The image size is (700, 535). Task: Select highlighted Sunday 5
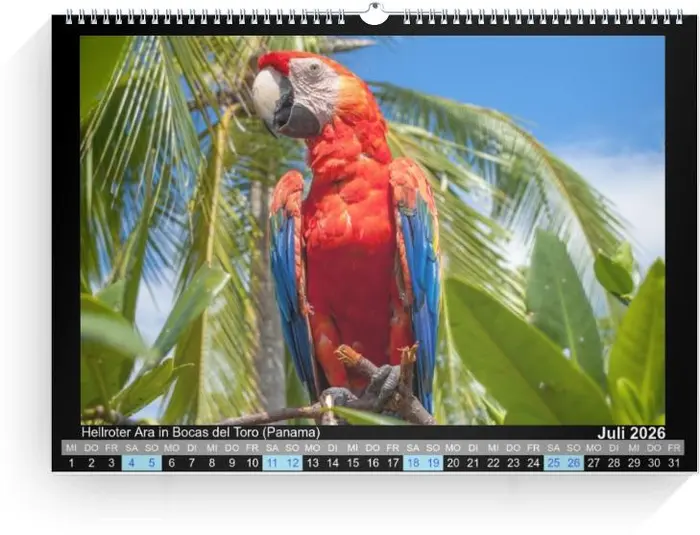(151, 463)
